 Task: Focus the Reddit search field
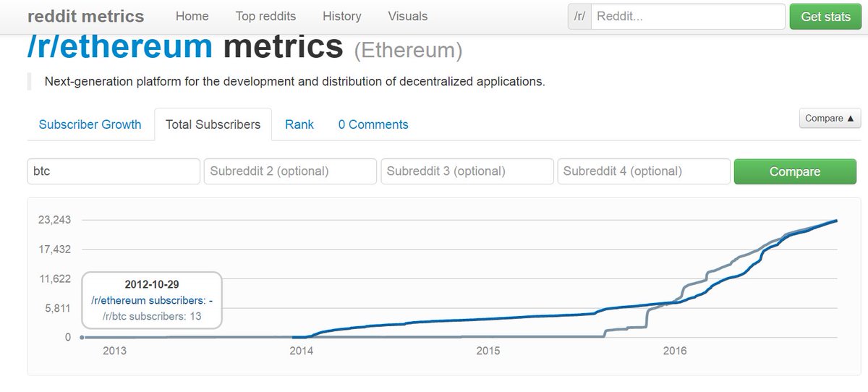687,16
